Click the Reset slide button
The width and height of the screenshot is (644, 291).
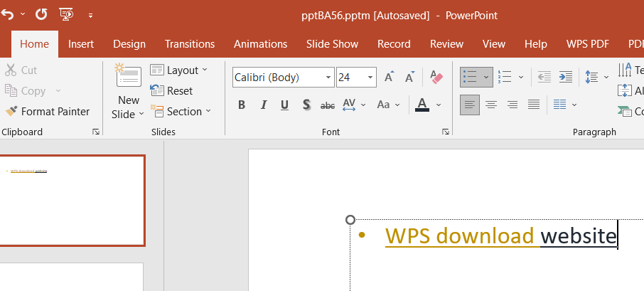[171, 91]
